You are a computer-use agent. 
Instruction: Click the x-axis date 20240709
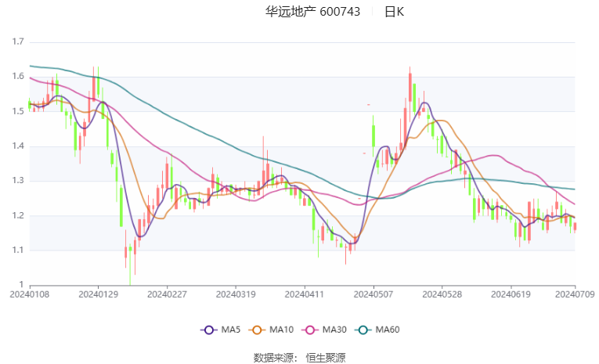[x=575, y=294]
